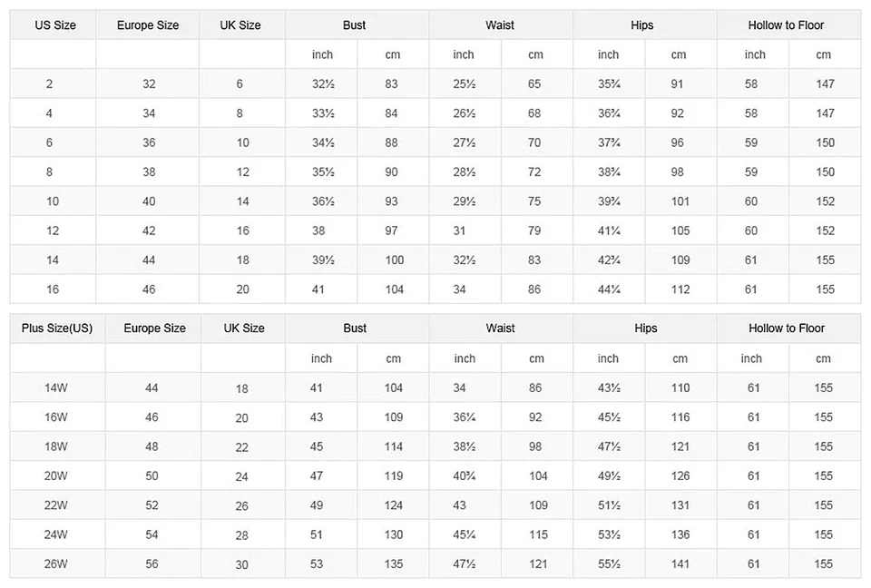
Task: Click the 55½ inch hips value
Action: (609, 564)
